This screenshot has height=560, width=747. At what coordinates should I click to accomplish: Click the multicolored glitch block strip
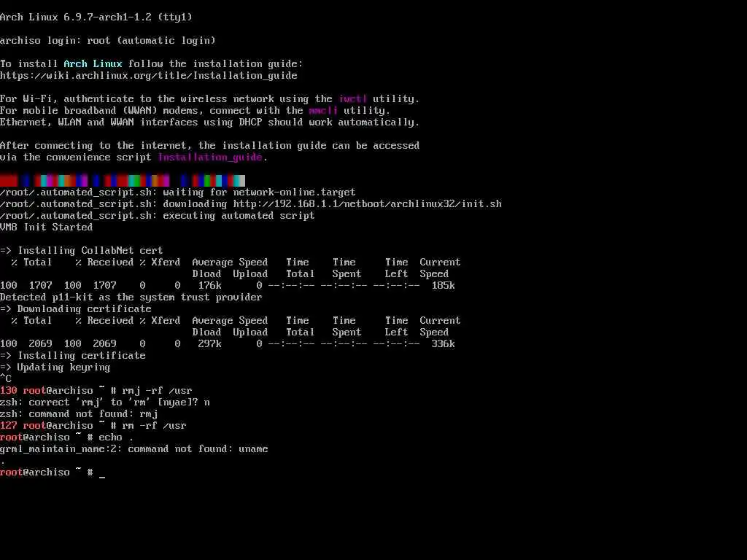pyautogui.click(x=123, y=181)
